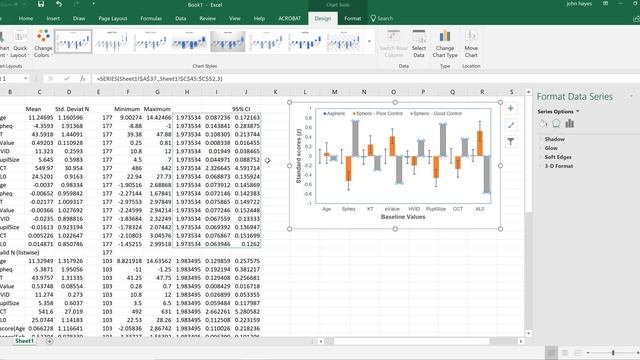Add a new sheet
The height and width of the screenshot is (360, 640).
(49, 341)
